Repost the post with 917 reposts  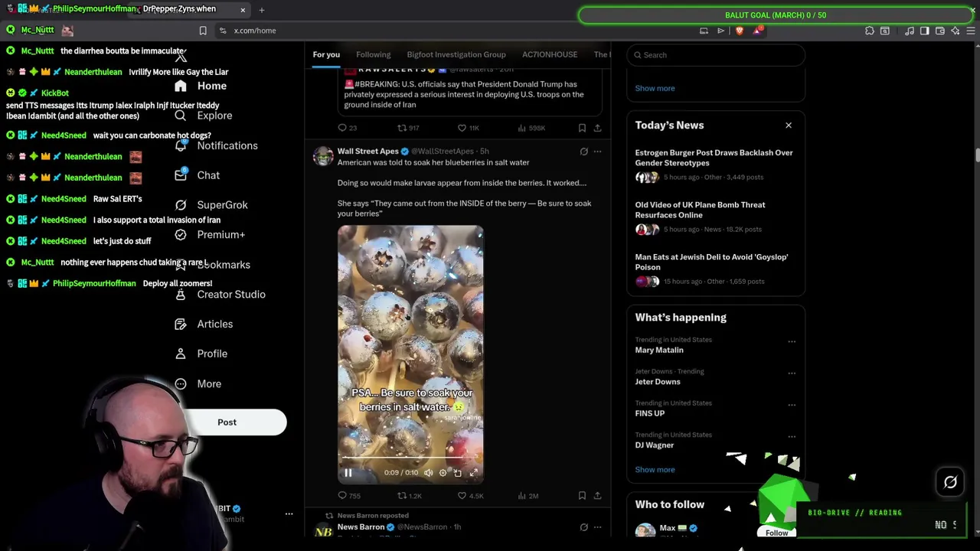tap(408, 128)
